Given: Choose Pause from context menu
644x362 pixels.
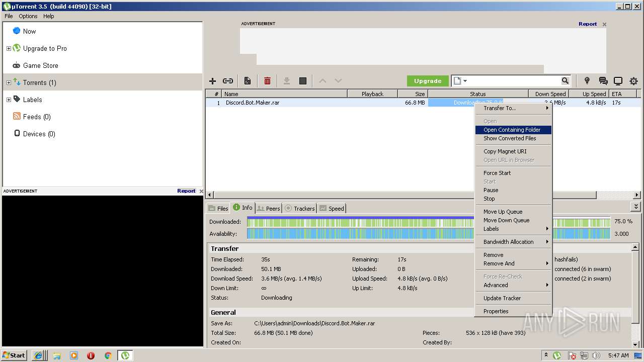Looking at the screenshot, I should pyautogui.click(x=513, y=190).
